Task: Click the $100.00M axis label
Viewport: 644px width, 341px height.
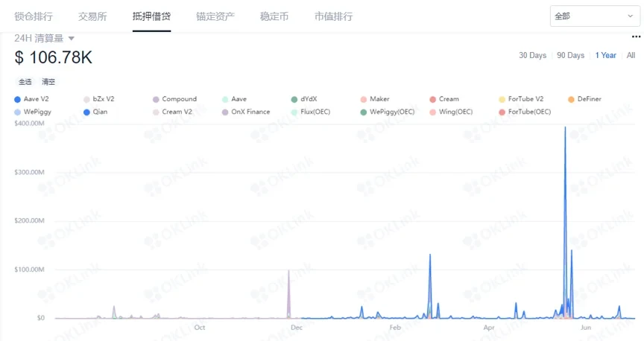Action: [x=29, y=270]
